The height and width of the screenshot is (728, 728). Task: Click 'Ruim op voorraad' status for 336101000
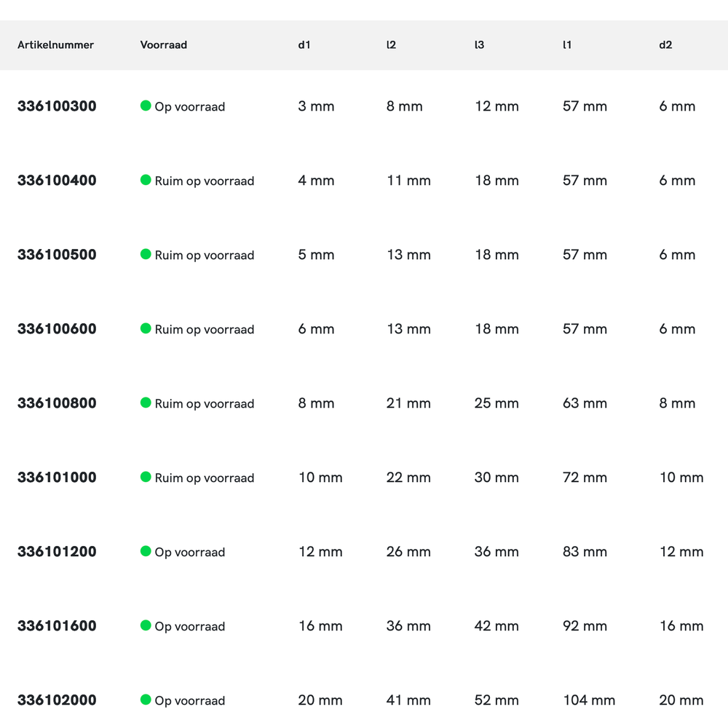[204, 478]
